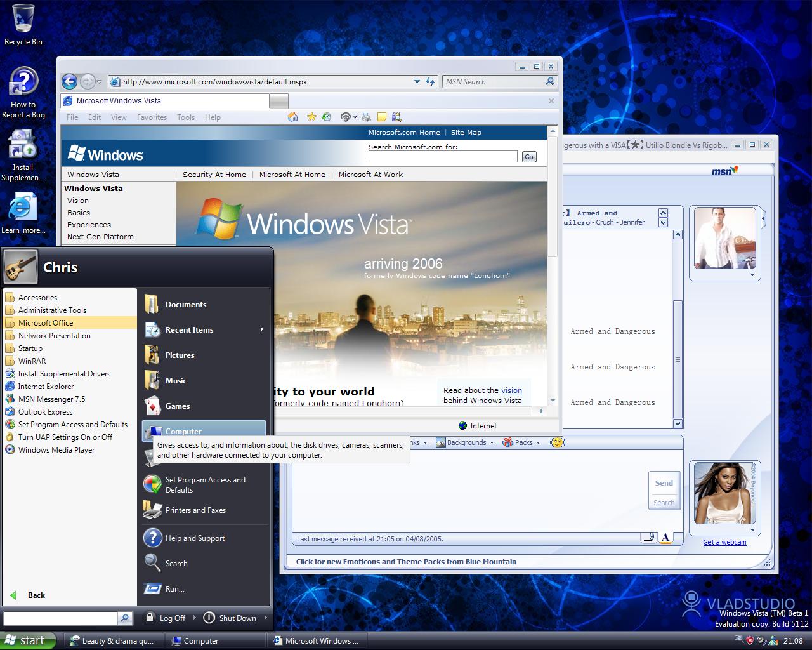Click the Start button on taskbar
812x650 pixels.
click(x=29, y=640)
